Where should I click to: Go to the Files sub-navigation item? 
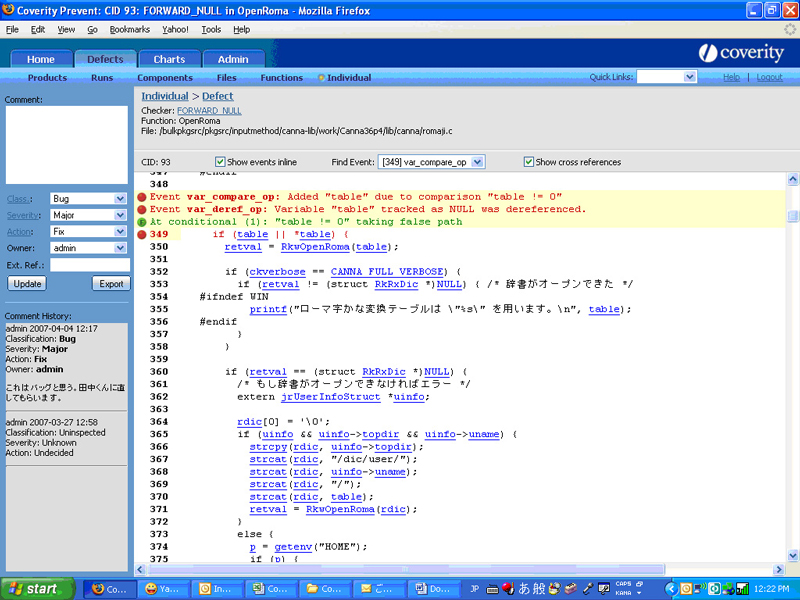pyautogui.click(x=227, y=78)
